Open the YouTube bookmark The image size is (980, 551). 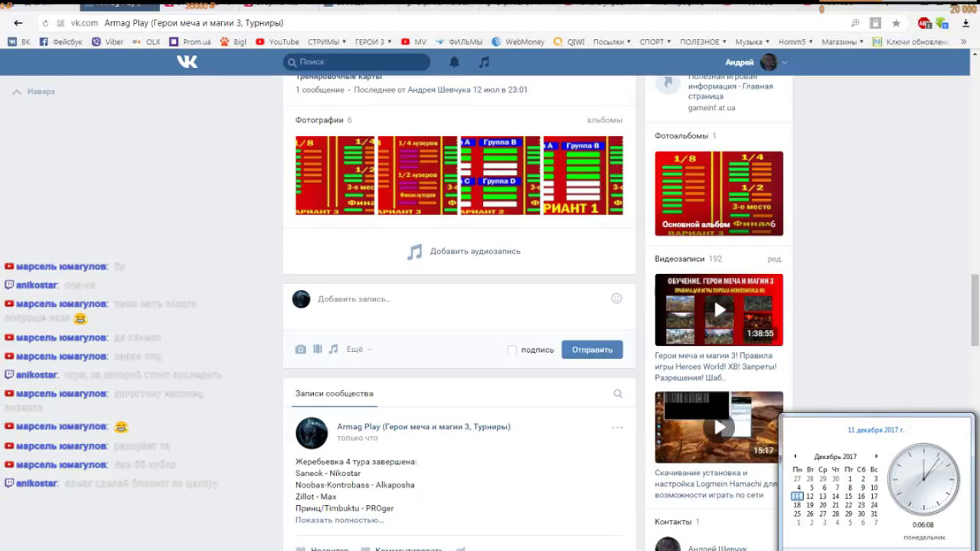[277, 42]
